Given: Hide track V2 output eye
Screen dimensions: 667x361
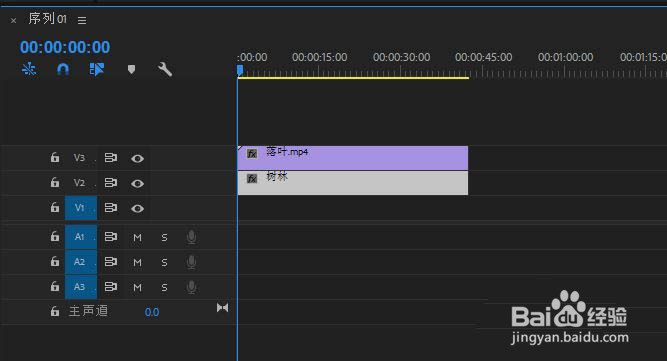Looking at the screenshot, I should coord(137,184).
